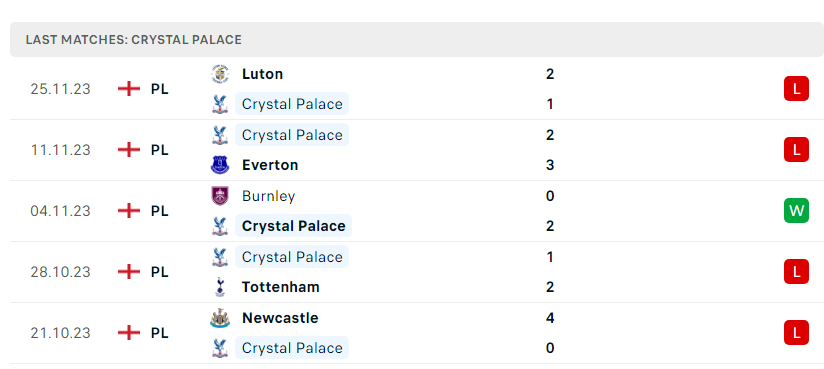Screen dimensions: 824x369
Task: Click the Tottenham club crest icon
Action: tap(220, 287)
